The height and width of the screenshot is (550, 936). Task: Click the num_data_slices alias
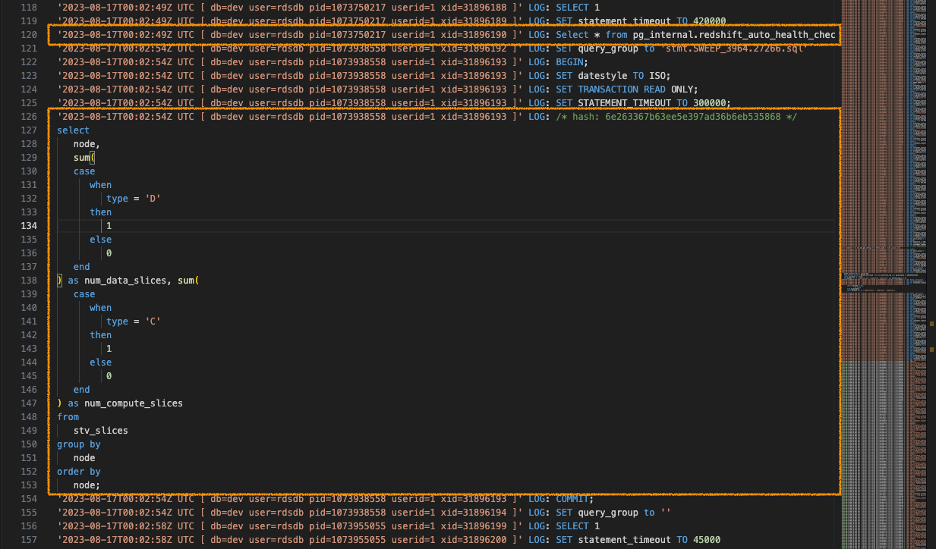[125, 281]
